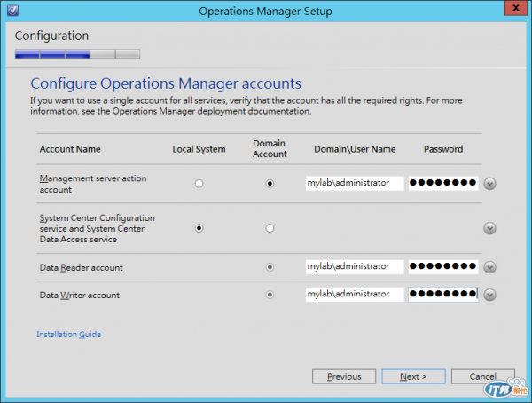Click the 'Account Name' column header
The image size is (532, 403).
[x=70, y=149]
